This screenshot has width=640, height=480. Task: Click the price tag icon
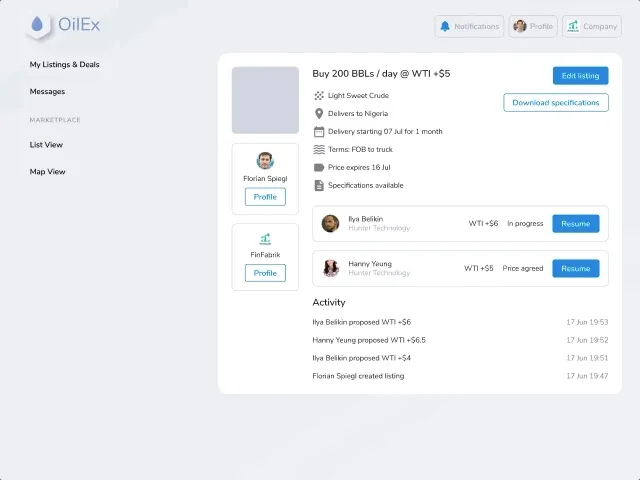coord(319,167)
